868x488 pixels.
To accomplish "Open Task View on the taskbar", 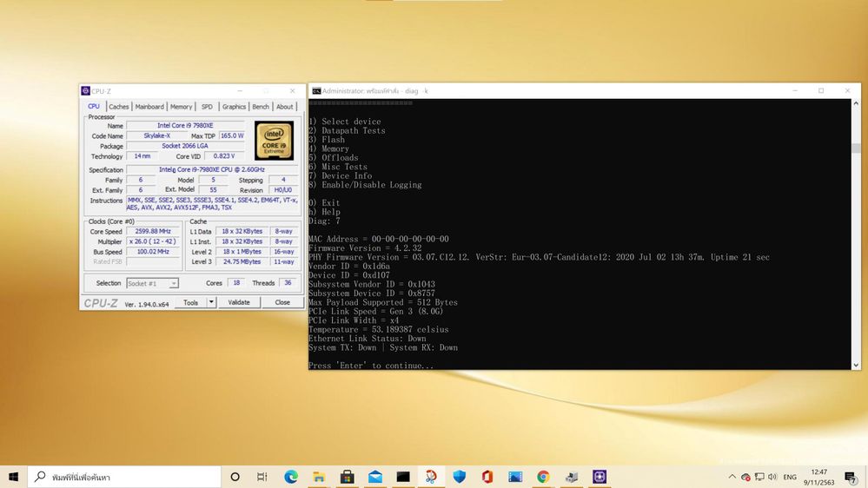I will [x=262, y=477].
